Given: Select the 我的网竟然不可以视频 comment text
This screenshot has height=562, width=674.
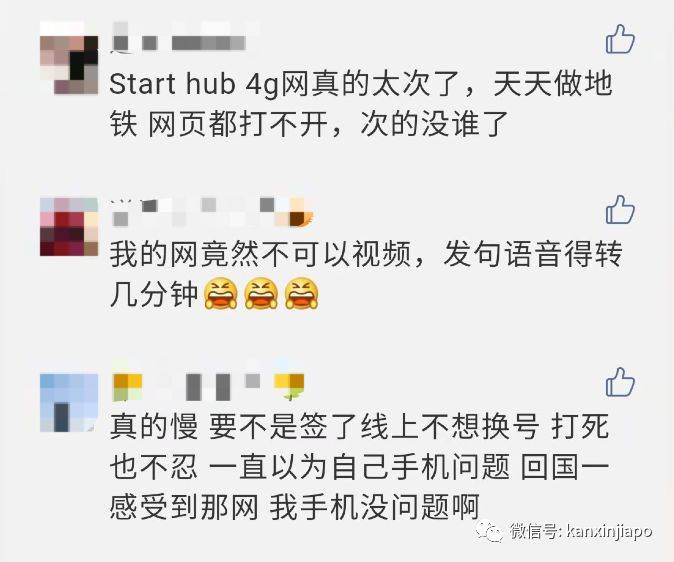Looking at the screenshot, I should tap(366, 274).
